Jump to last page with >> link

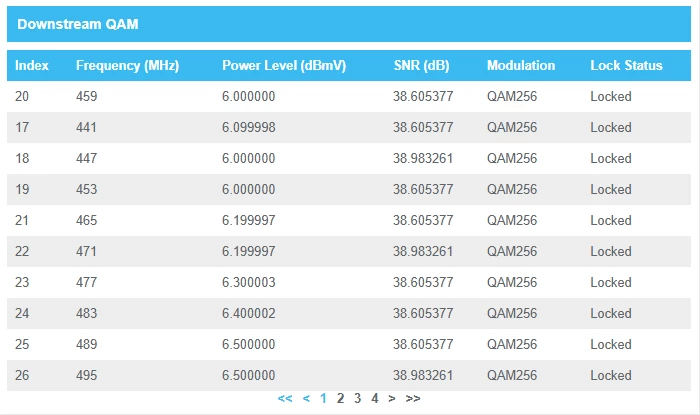pos(413,398)
